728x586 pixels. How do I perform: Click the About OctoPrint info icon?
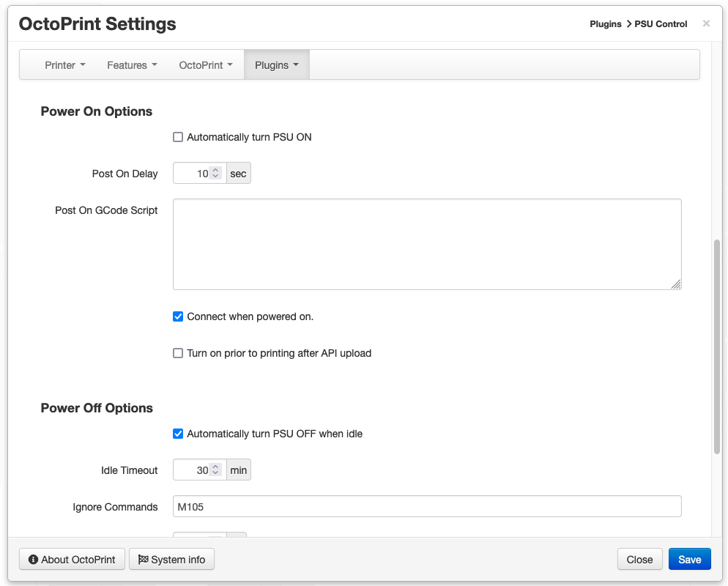pyautogui.click(x=33, y=560)
